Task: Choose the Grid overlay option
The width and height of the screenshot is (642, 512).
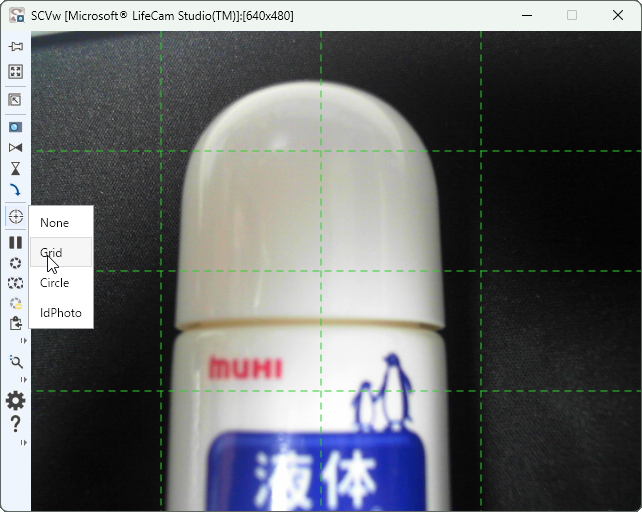Action: [x=61, y=252]
